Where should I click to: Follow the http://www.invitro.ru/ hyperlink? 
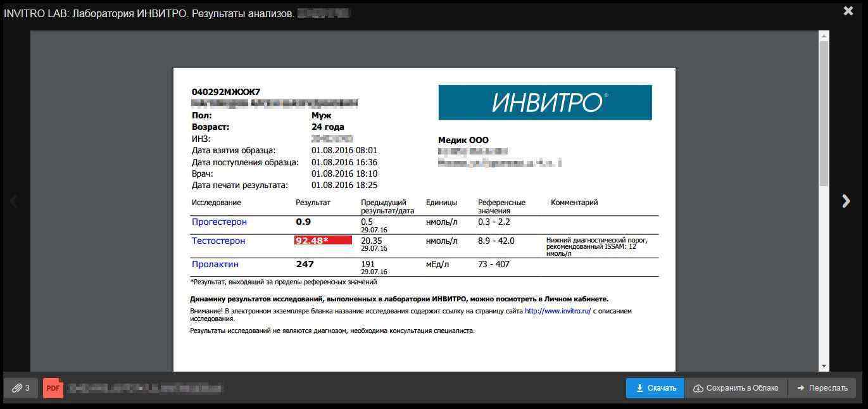(557, 311)
